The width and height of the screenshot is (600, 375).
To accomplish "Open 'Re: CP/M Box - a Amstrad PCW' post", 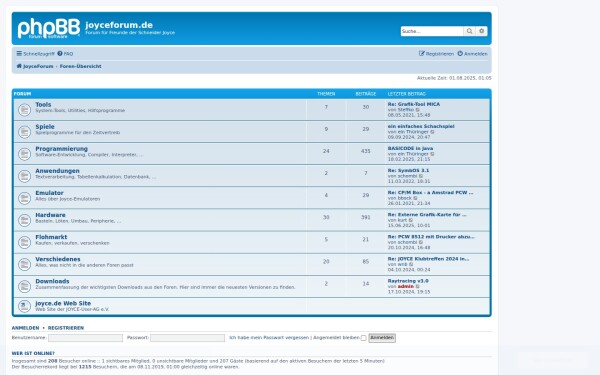I will click(430, 192).
